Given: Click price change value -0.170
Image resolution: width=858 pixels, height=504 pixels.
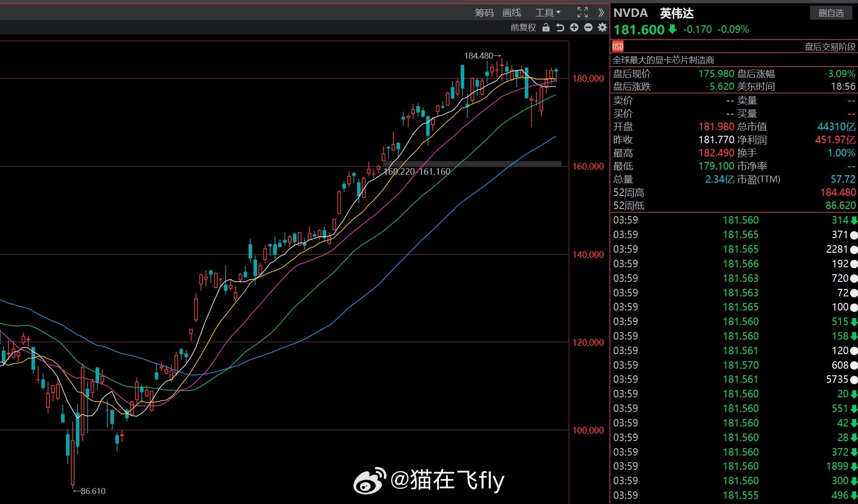Looking at the screenshot, I should [697, 30].
